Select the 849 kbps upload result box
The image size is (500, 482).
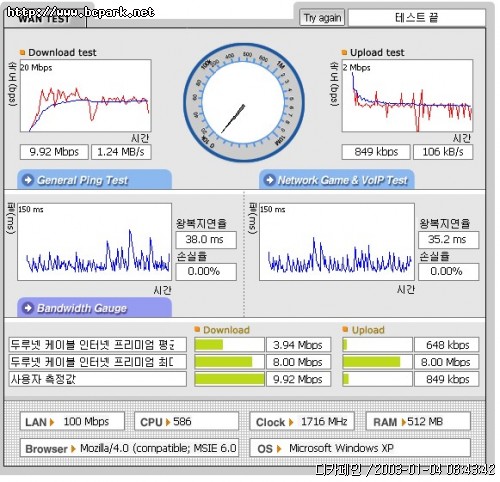(376, 152)
